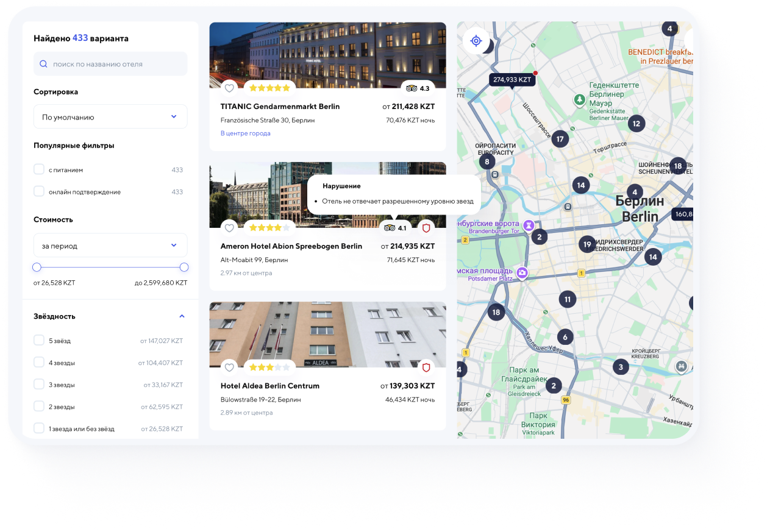This screenshot has height=532, width=770.
Task: Click Brandenburger Tor landmark pin on map
Action: coord(529,225)
